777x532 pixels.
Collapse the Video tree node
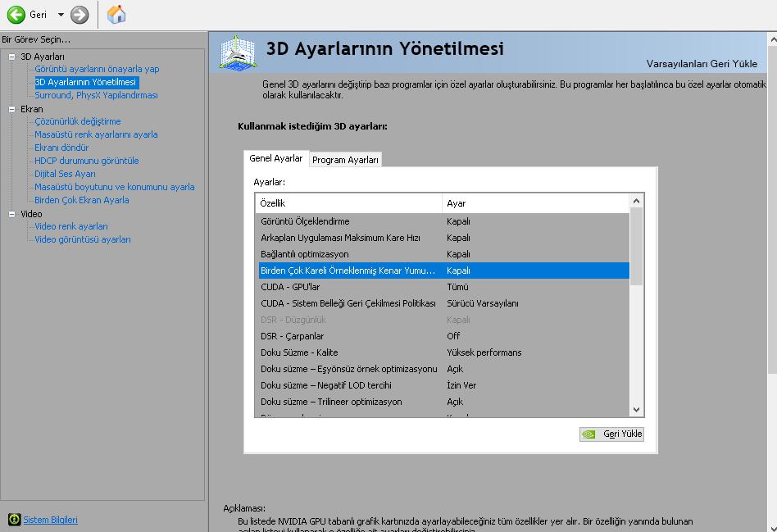(x=12, y=214)
